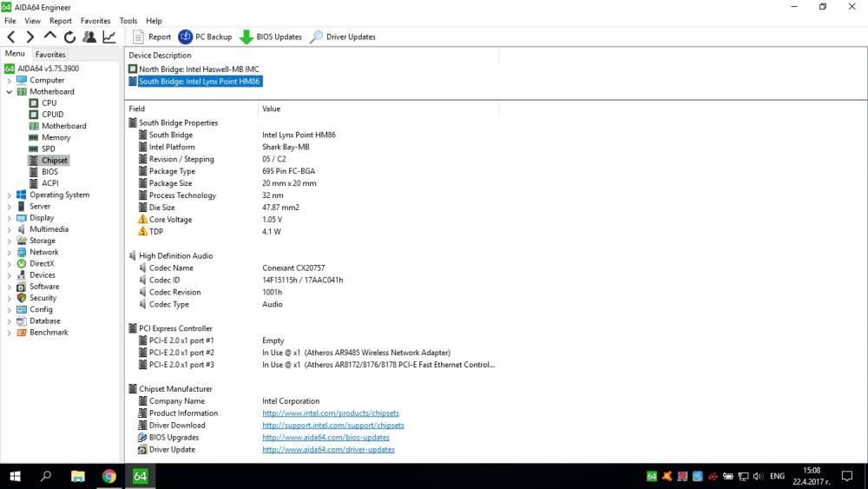This screenshot has height=489, width=868.
Task: Go up one level with the up arrow icon
Action: point(49,36)
